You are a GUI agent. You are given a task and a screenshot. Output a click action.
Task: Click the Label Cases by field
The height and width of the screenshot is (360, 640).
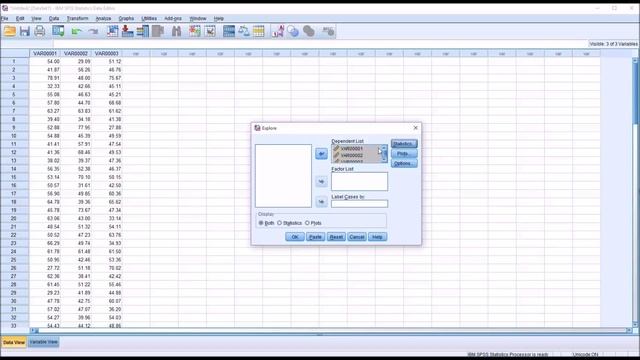(359, 204)
